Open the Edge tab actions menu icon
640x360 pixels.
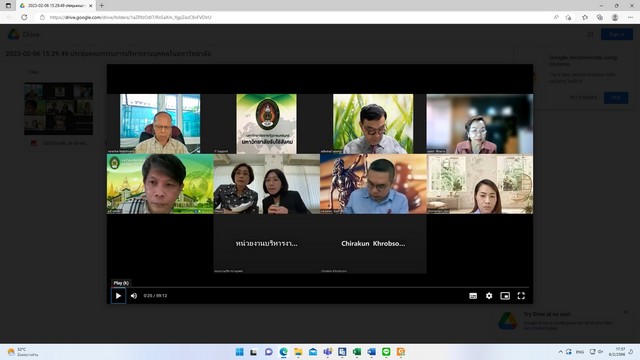pyautogui.click(x=8, y=6)
